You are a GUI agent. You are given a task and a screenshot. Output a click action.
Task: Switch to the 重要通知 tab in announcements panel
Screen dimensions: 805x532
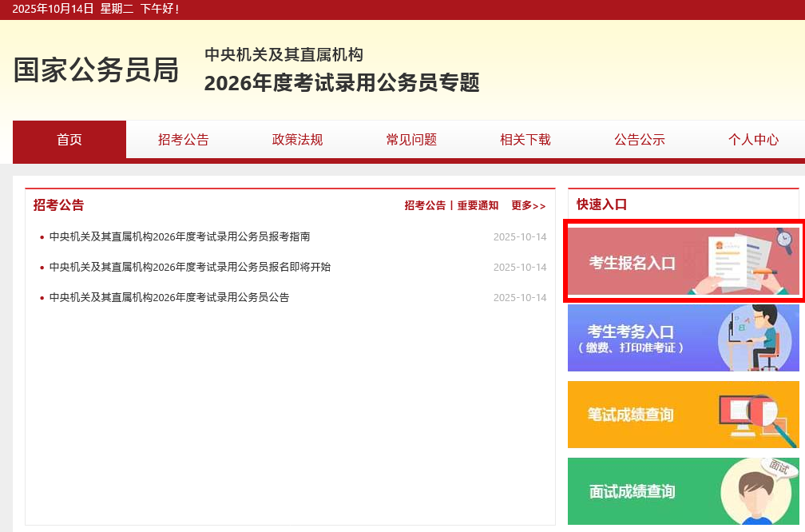[x=478, y=205]
